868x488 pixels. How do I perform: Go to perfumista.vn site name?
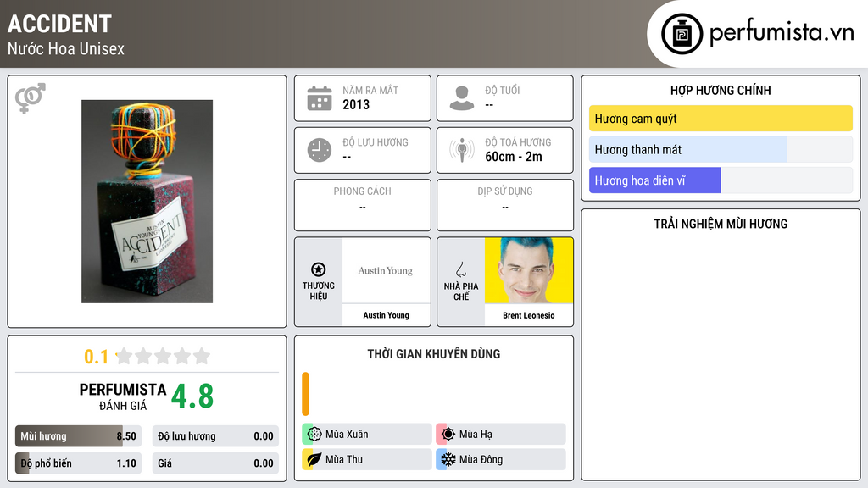pyautogui.click(x=782, y=32)
